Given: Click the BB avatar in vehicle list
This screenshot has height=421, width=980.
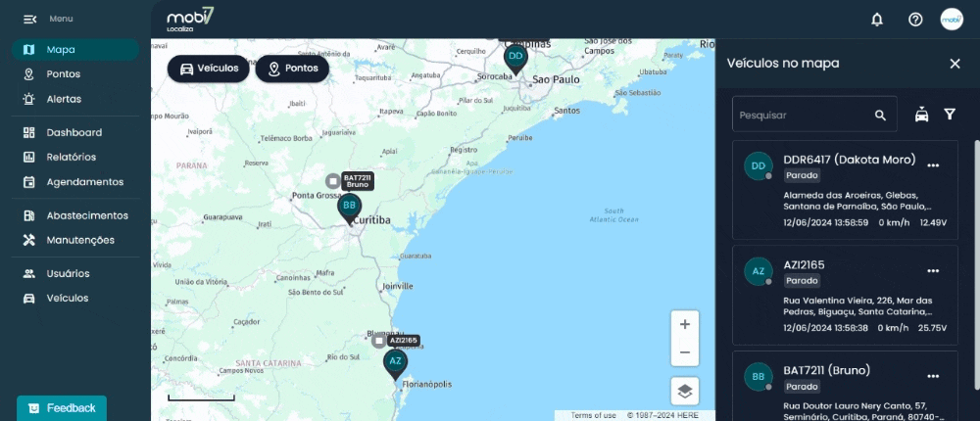Looking at the screenshot, I should [x=759, y=377].
